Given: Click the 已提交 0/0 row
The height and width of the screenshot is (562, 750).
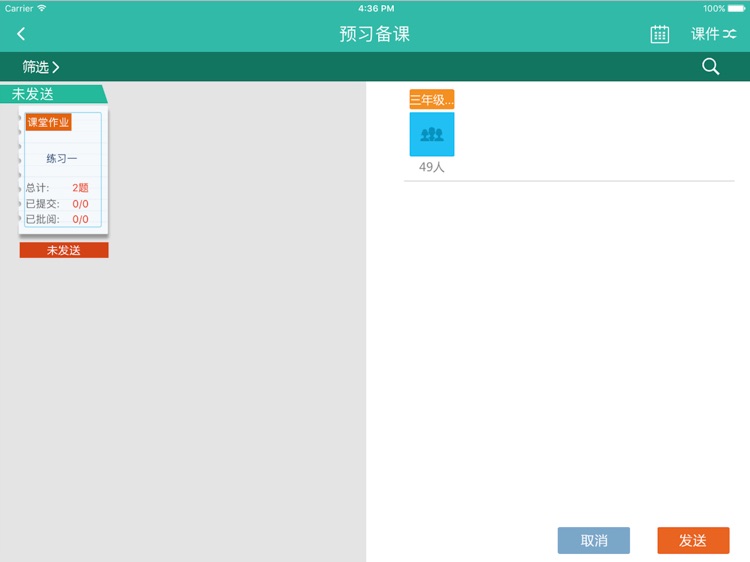Looking at the screenshot, I should tap(57, 204).
